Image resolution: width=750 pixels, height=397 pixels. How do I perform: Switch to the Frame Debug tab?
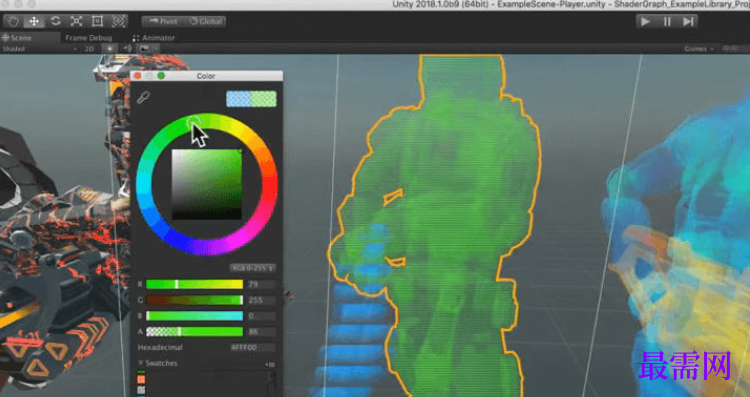pyautogui.click(x=88, y=38)
